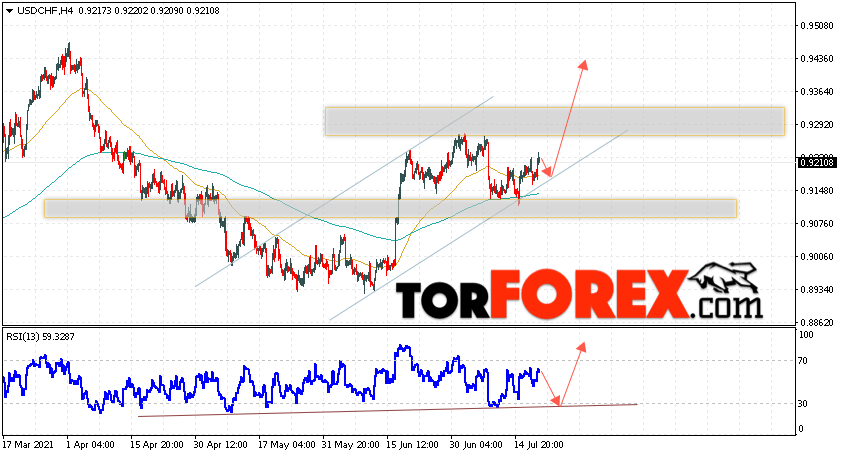Click the current price label 0.92108

[x=817, y=163]
